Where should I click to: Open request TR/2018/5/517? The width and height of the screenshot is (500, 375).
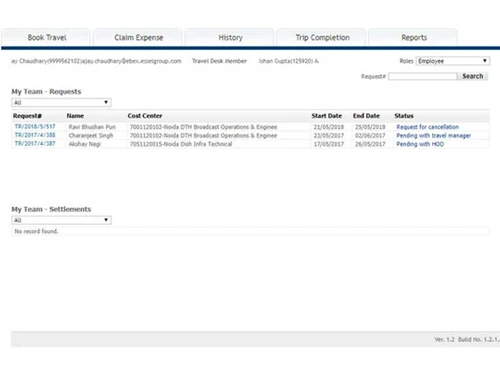(35, 127)
